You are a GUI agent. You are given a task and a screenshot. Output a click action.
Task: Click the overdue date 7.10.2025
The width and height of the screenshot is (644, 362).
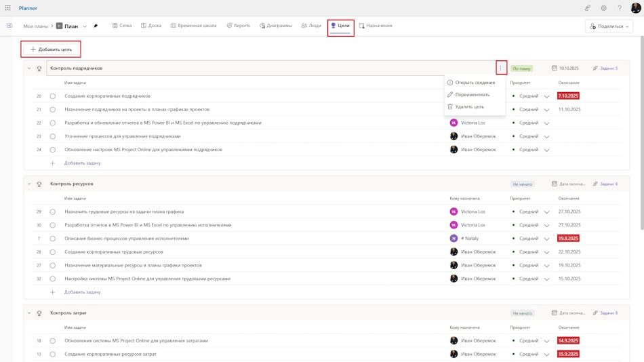(568, 96)
